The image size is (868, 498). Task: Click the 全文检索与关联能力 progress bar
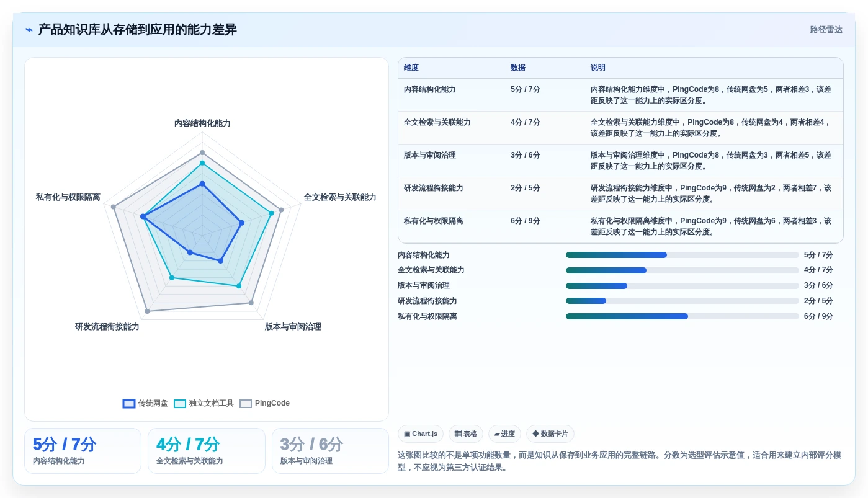(x=682, y=270)
